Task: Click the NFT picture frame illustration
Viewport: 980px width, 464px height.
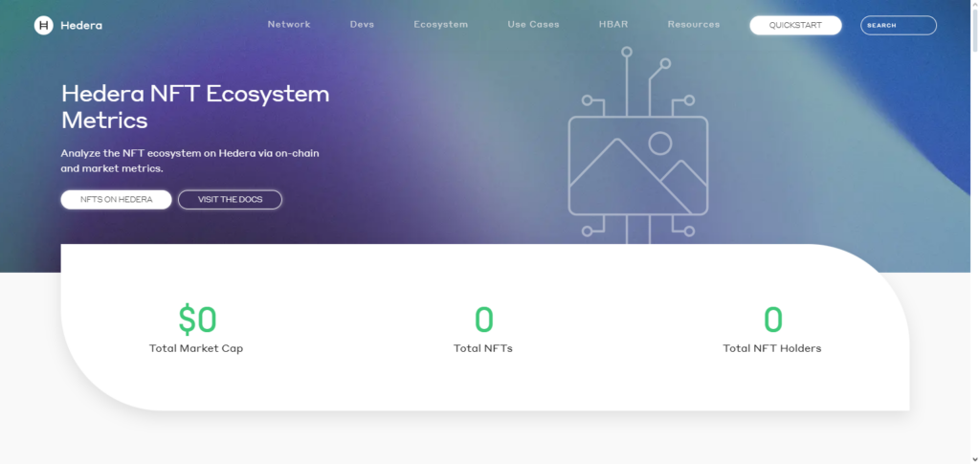Action: point(638,144)
